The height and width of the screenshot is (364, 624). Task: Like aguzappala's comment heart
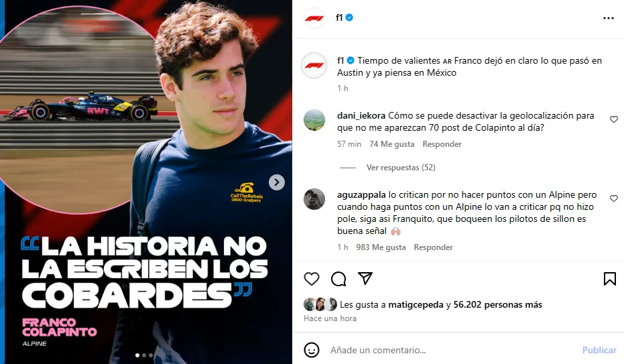coord(614,198)
